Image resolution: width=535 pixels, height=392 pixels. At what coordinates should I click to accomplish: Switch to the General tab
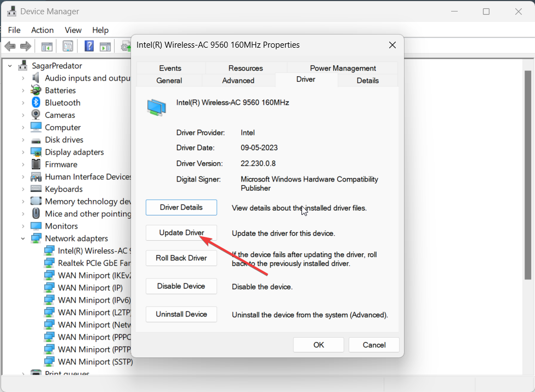click(x=169, y=80)
